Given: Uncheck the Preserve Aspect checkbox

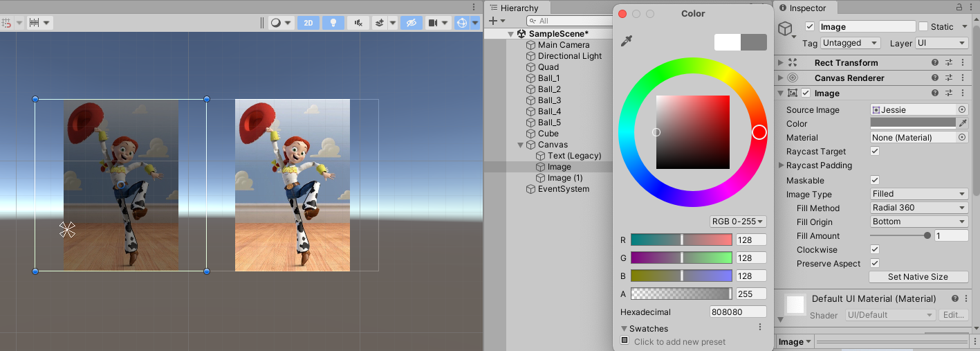Looking at the screenshot, I should (x=875, y=264).
